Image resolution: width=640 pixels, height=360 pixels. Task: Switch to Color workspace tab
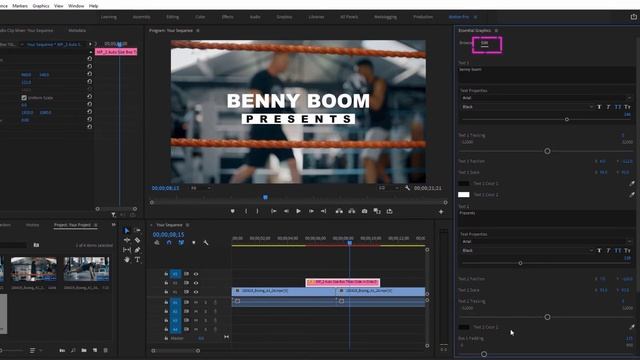tap(200, 17)
